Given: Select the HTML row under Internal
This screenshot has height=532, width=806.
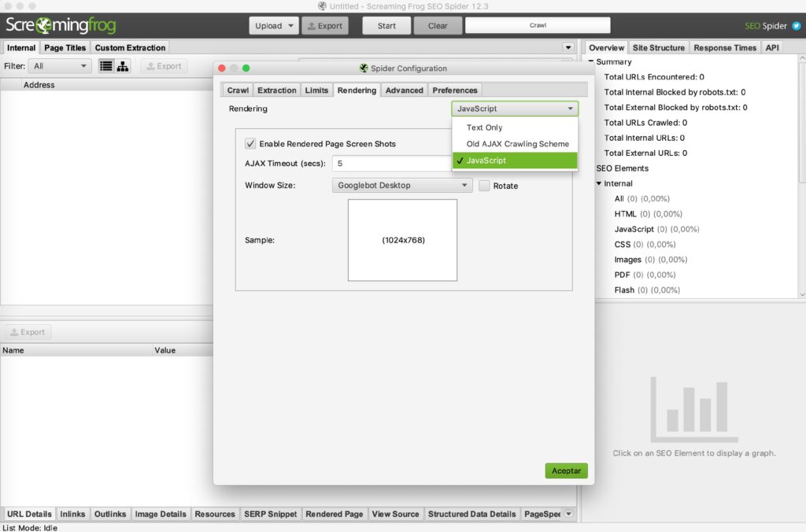Looking at the screenshot, I should pos(649,214).
